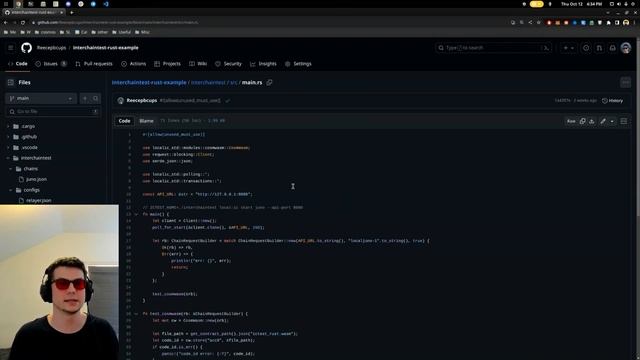Expand the .cargo folder chevron
Image resolution: width=640 pixels, height=360 pixels.
(8, 127)
